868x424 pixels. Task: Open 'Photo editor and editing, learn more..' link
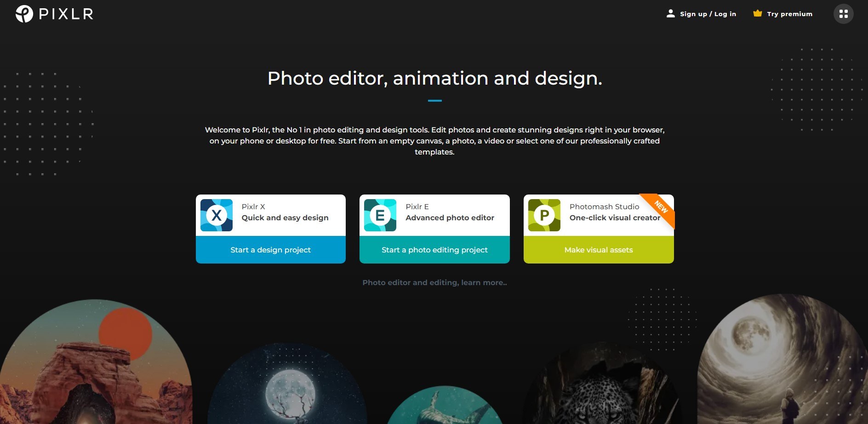(x=434, y=282)
